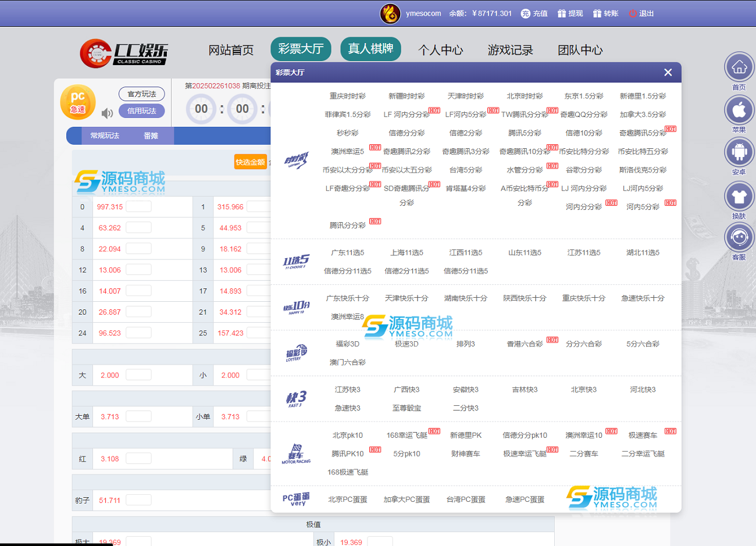Click the ymesocom username
This screenshot has height=546, width=756.
coord(423,13)
